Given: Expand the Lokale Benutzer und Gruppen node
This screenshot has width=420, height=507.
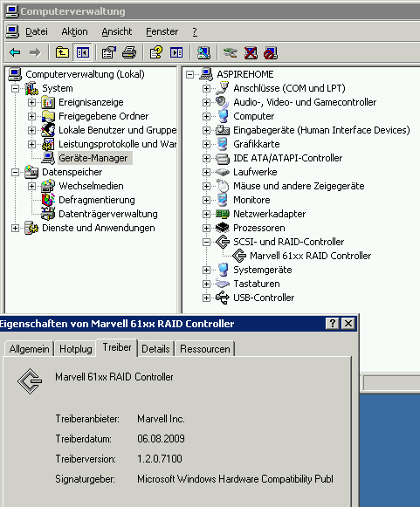Looking at the screenshot, I should click(x=31, y=130).
